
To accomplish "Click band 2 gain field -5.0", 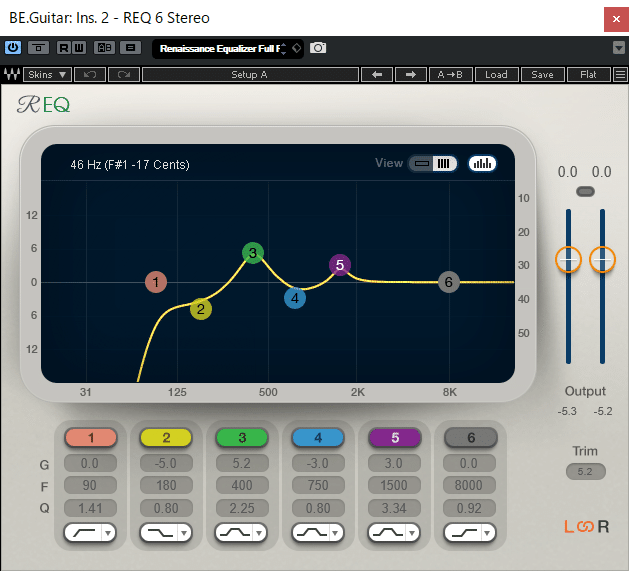I will [x=166, y=463].
